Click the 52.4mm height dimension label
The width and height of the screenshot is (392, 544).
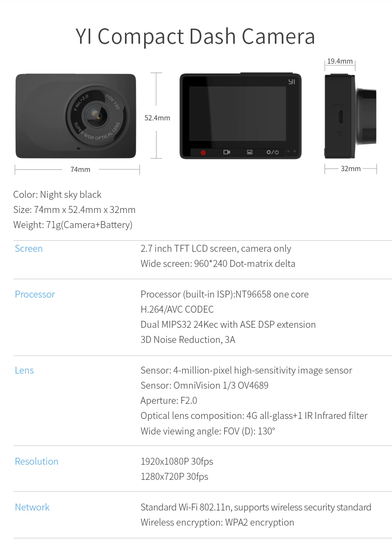coord(157,118)
